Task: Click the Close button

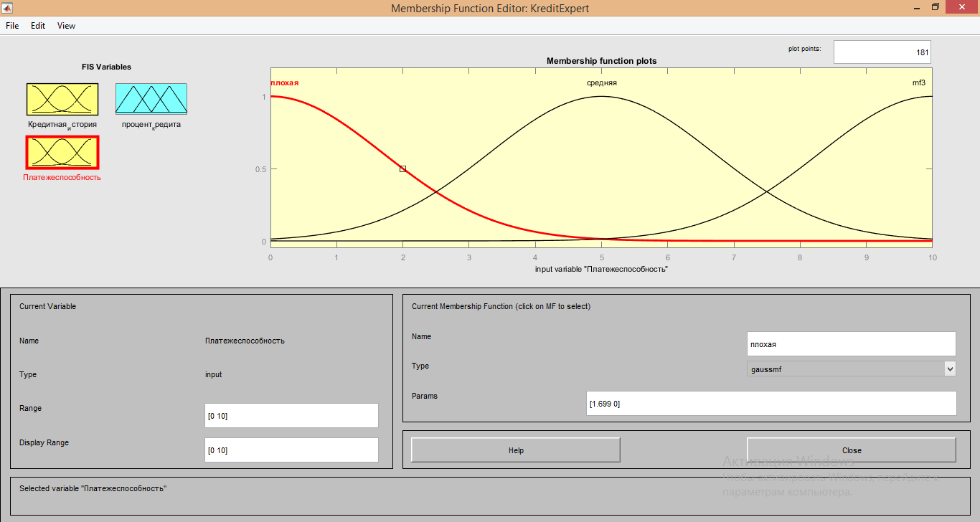Action: coord(852,450)
